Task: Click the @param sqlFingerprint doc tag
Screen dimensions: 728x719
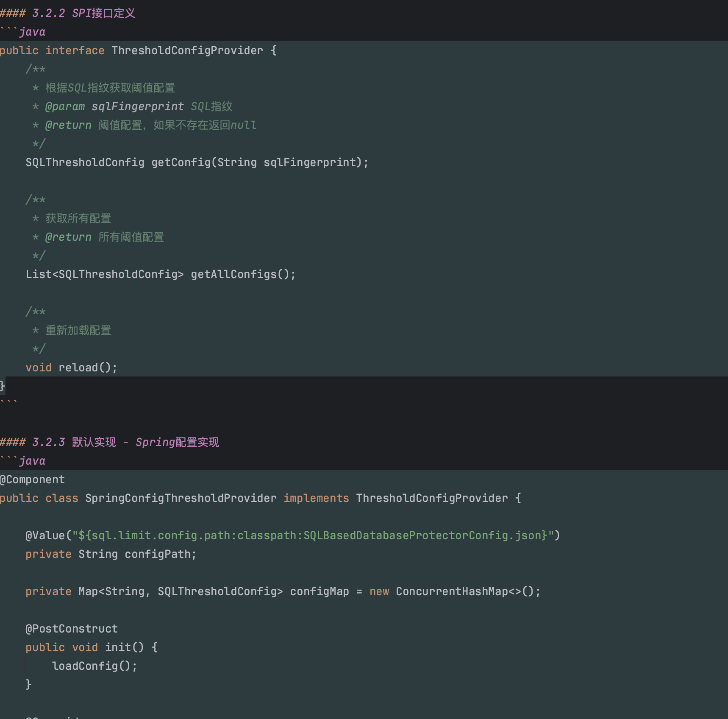Action: point(114,106)
